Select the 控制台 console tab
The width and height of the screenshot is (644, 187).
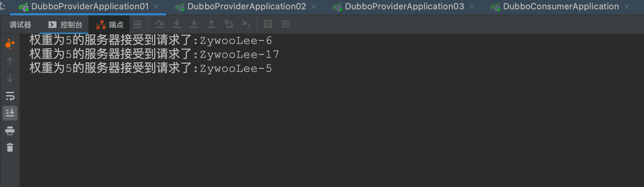(65, 25)
